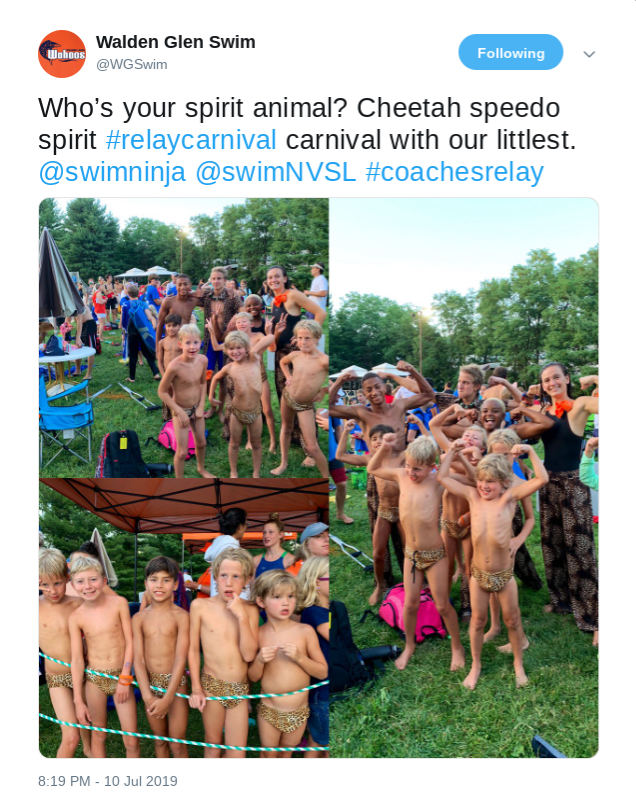Click the word 'spirit' before #relaycarnival
The image size is (636, 803).
(67, 140)
